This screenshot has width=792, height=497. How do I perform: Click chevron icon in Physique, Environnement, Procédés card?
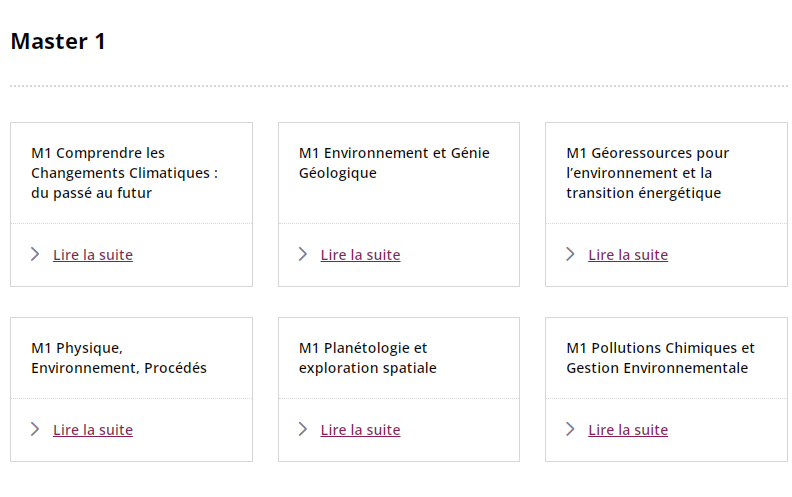35,429
